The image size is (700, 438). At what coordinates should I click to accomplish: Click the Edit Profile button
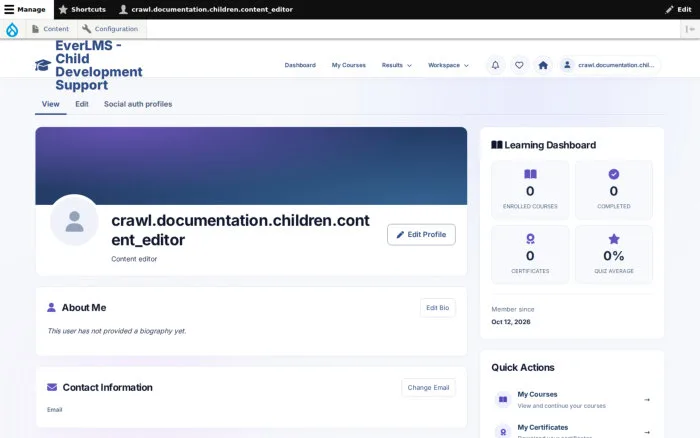pyautogui.click(x=421, y=234)
